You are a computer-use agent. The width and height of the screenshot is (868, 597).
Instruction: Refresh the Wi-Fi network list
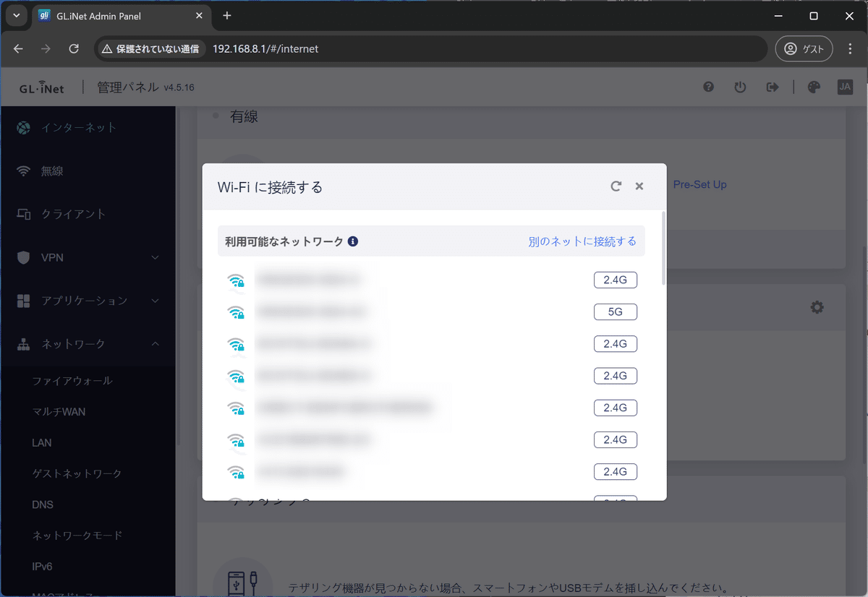tap(616, 186)
